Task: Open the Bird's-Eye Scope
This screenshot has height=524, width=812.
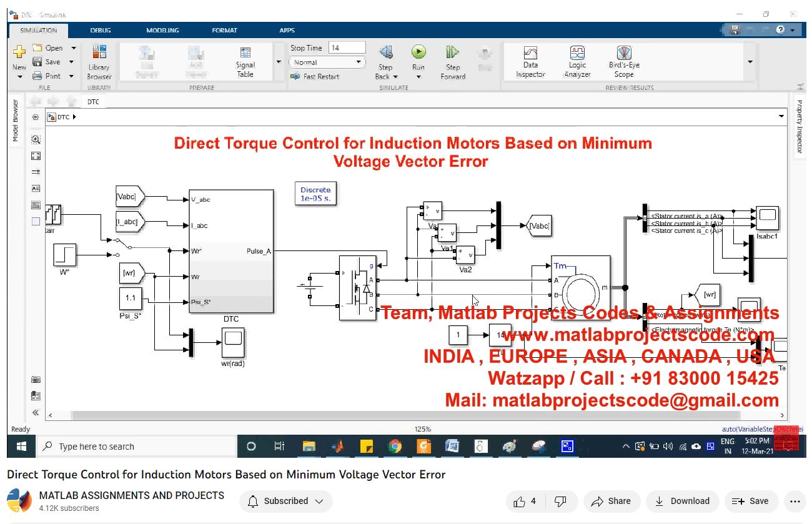Action: 624,62
